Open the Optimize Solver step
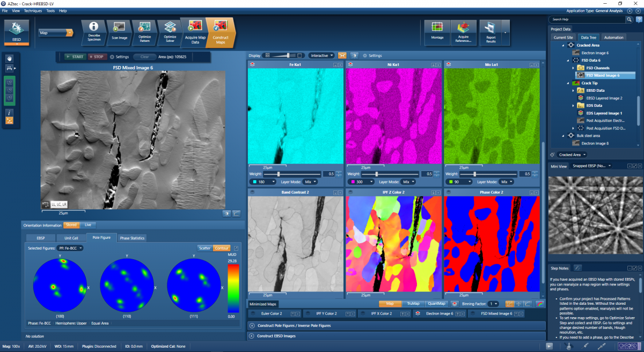Image resolution: width=644 pixels, height=352 pixels. click(169, 31)
